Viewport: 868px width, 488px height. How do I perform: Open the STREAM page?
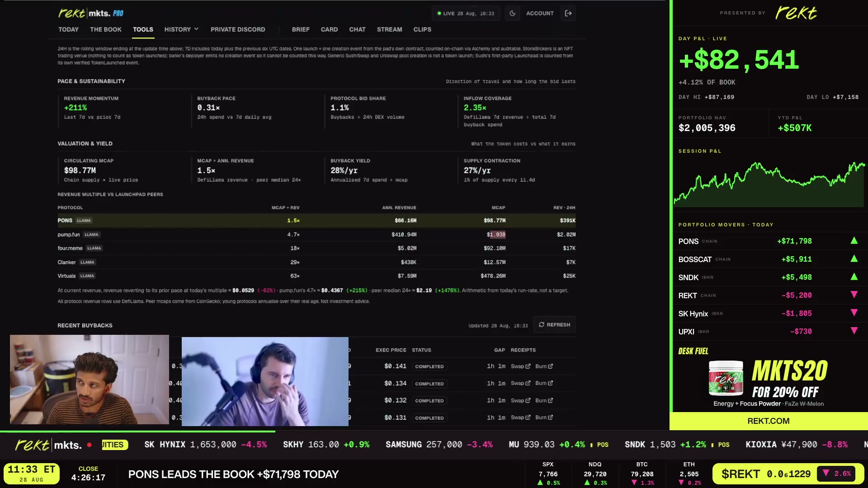click(x=389, y=29)
